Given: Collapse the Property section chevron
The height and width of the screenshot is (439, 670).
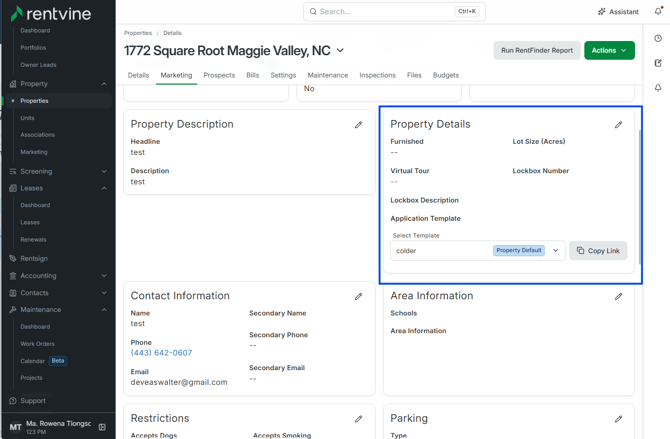Looking at the screenshot, I should tap(104, 84).
